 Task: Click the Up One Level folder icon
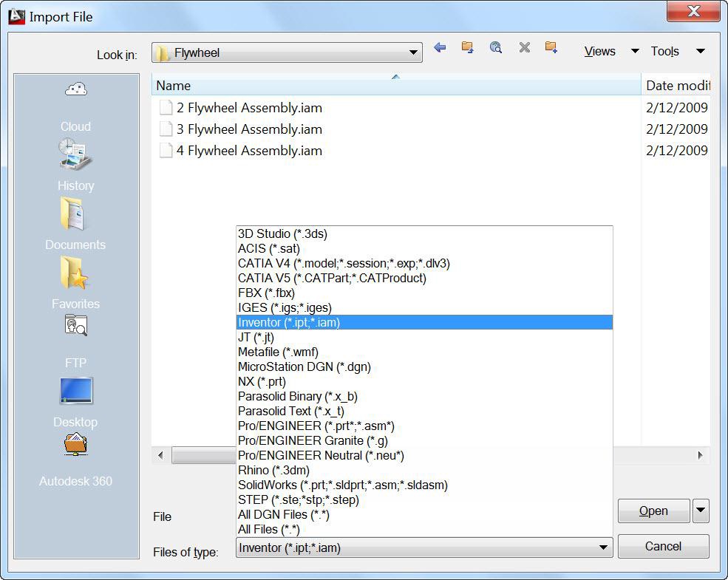point(468,47)
